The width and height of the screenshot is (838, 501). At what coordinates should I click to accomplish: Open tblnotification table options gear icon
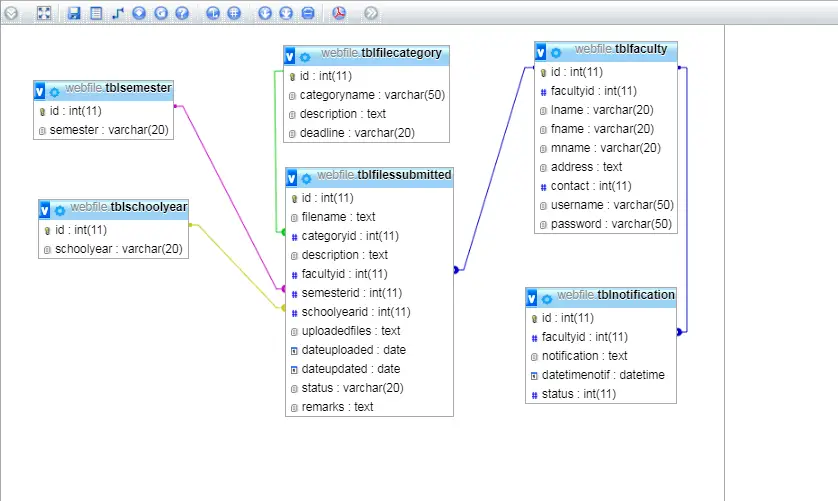(547, 299)
